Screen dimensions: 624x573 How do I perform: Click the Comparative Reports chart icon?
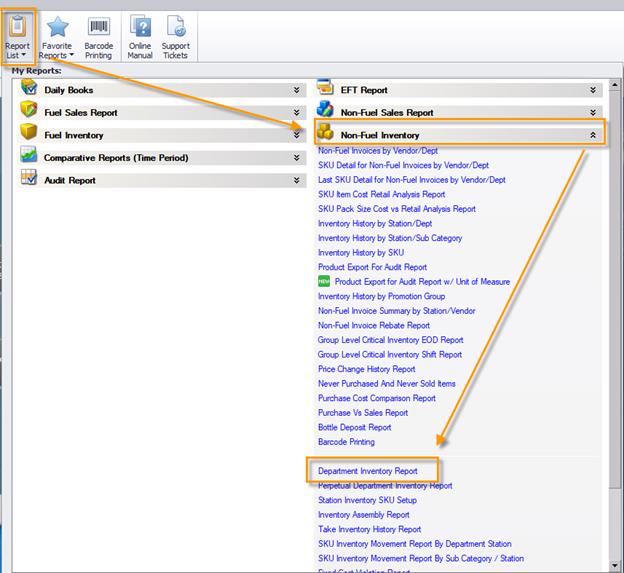tap(28, 157)
